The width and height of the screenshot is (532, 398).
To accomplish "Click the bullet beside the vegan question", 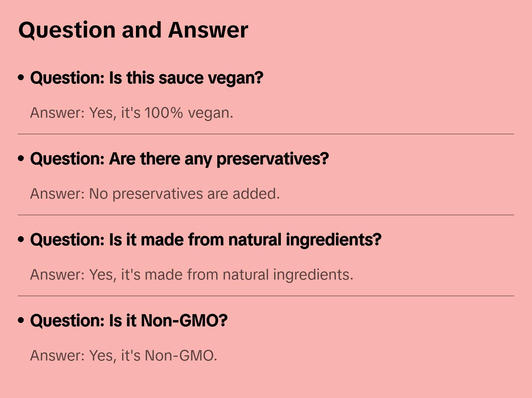I will pos(21,78).
